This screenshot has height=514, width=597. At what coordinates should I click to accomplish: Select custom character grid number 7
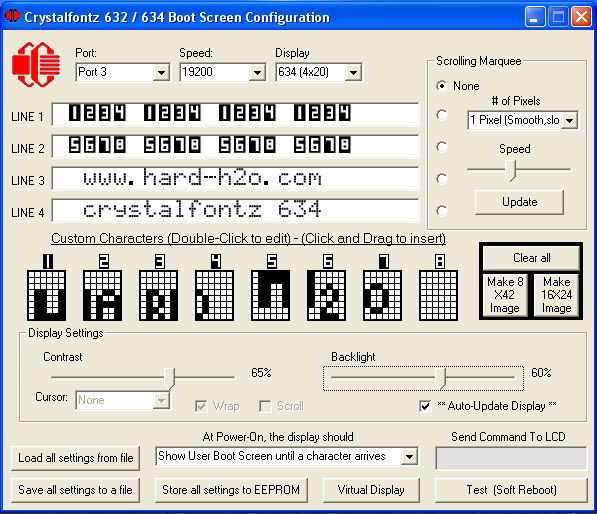pos(382,295)
